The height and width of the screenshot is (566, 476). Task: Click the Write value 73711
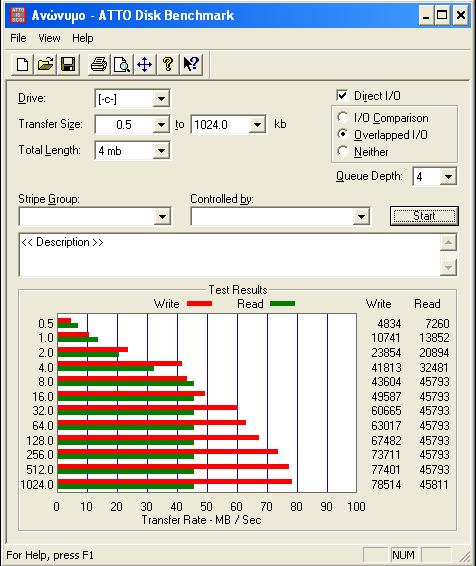(386, 455)
